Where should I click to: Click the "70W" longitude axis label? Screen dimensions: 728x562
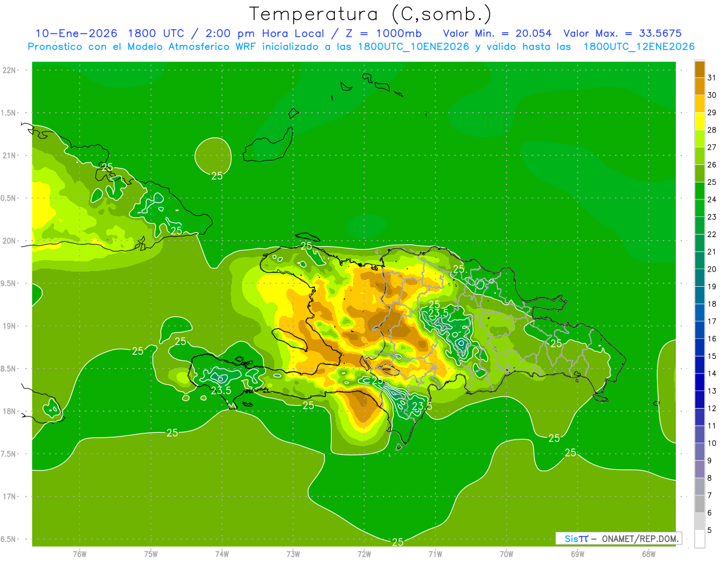[506, 554]
